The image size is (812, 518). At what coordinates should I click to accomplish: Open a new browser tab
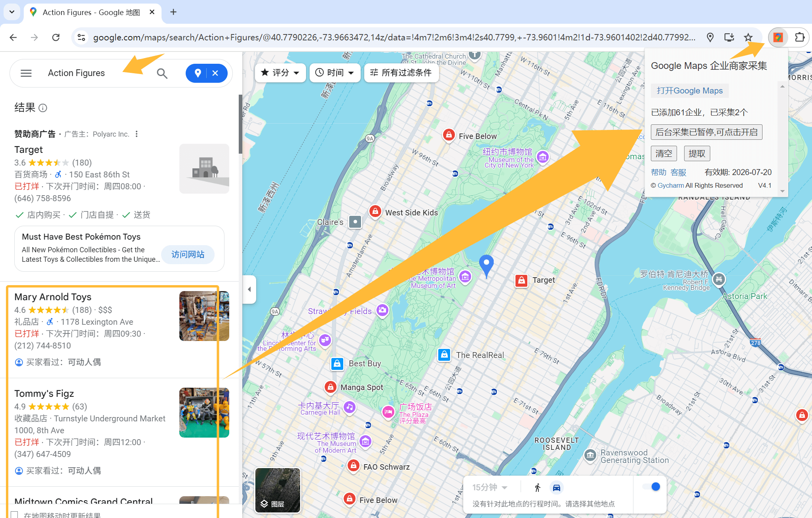173,12
